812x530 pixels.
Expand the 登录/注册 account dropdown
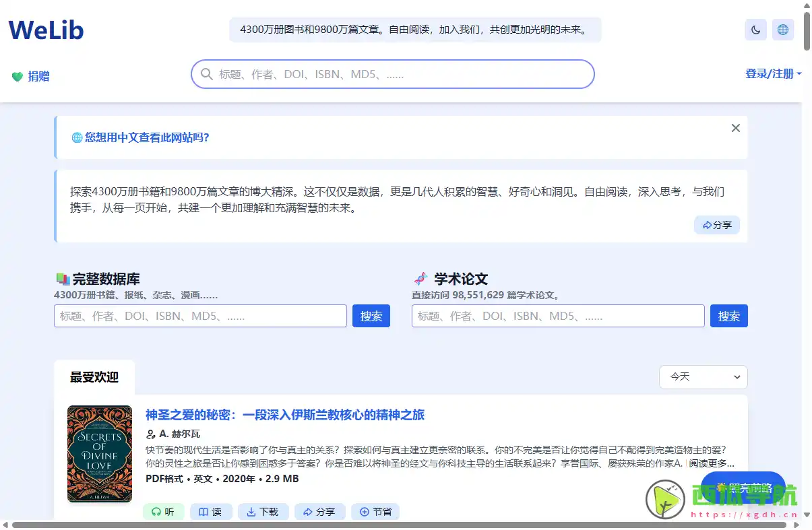[x=773, y=74]
